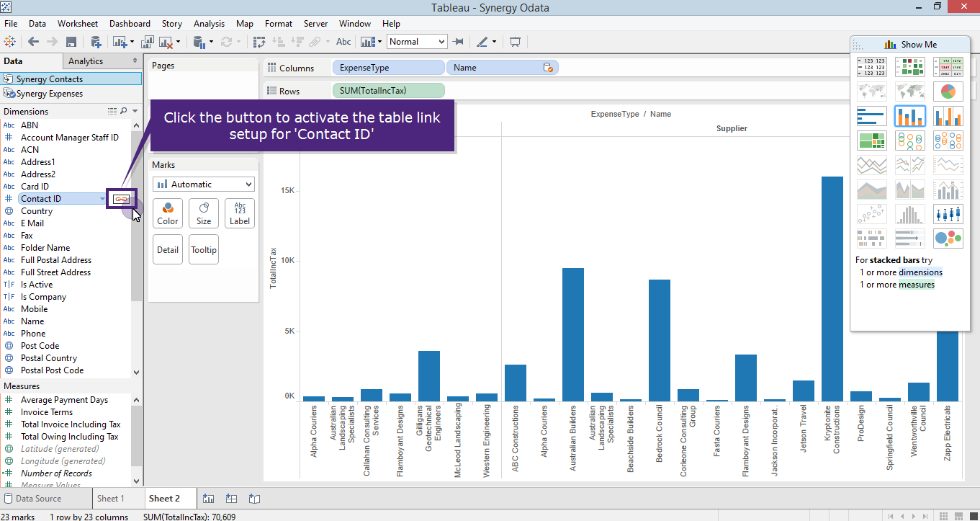Toggle list view icon in Dimensions header
Viewport: 980px width, 521px height.
click(112, 112)
